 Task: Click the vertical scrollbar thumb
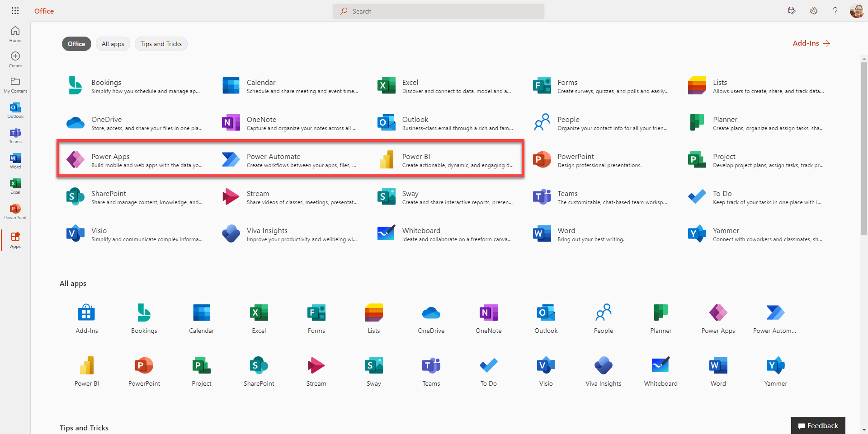(864, 148)
